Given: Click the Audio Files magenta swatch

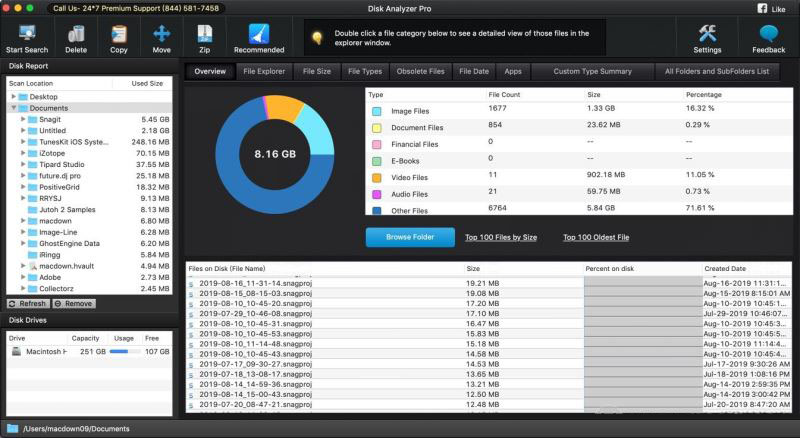Looking at the screenshot, I should coord(377,194).
